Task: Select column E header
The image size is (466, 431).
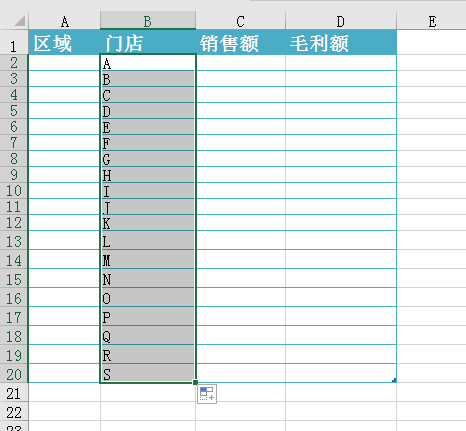Action: tap(432, 21)
